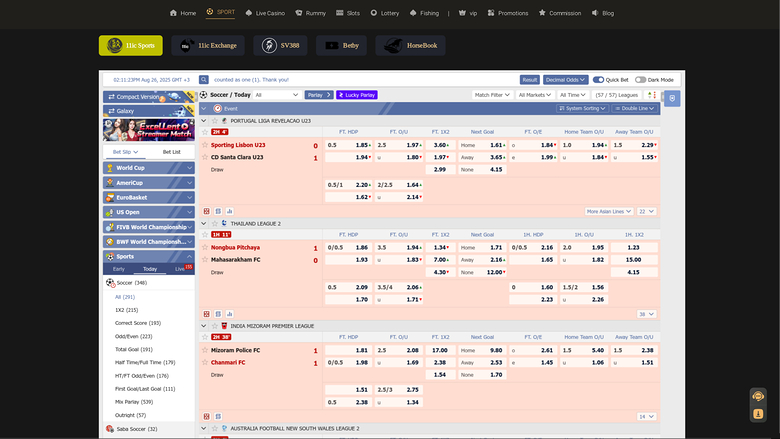
Task: Open the Home icon in top navigation
Action: (173, 13)
